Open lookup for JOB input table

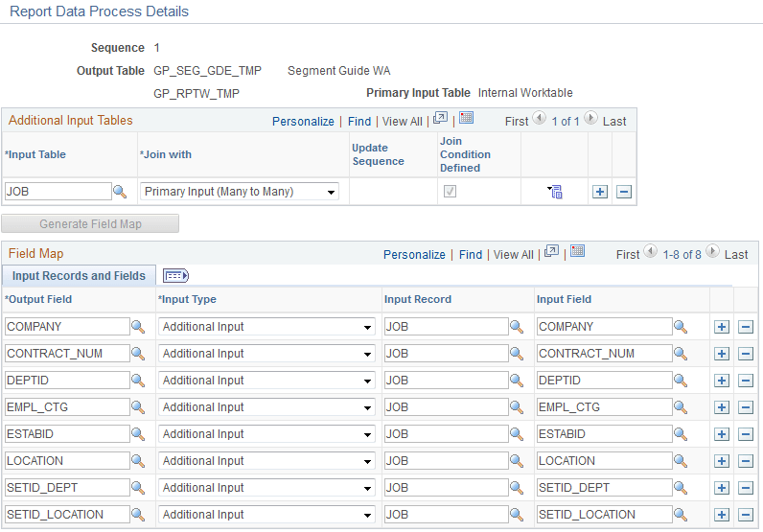120,192
